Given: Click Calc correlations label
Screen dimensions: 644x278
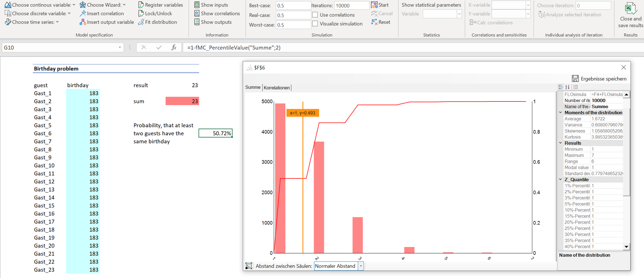Looking at the screenshot, I should pos(495,23).
